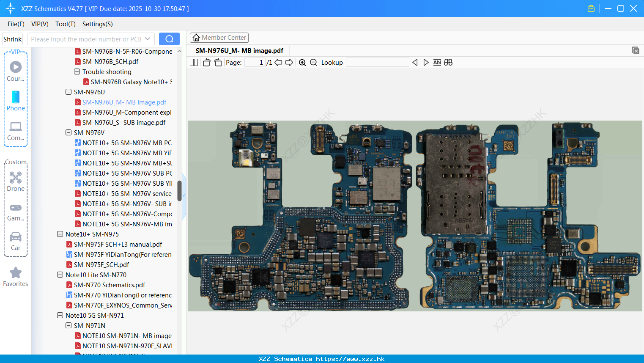Click the page number field
Viewport: 644px width, 363px height.
255,63
